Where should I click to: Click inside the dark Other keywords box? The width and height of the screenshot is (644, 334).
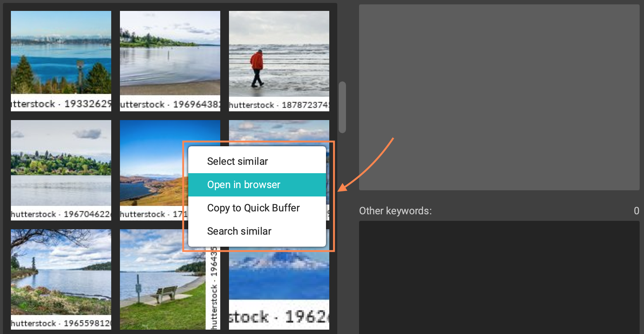tap(499, 277)
